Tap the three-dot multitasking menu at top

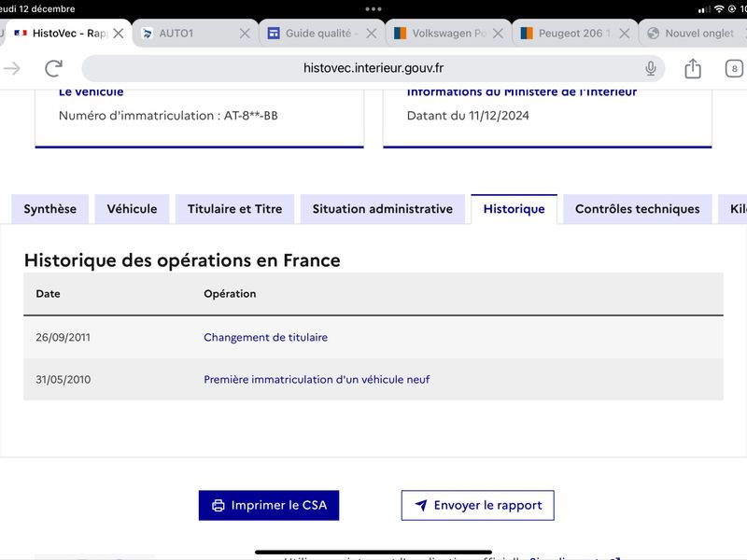pos(373,9)
